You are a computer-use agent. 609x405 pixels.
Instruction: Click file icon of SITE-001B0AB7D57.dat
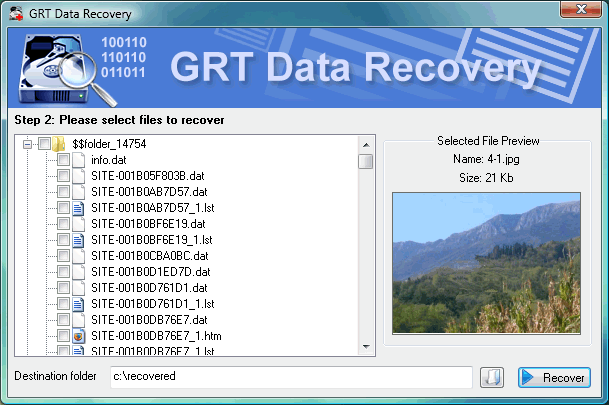[78, 192]
